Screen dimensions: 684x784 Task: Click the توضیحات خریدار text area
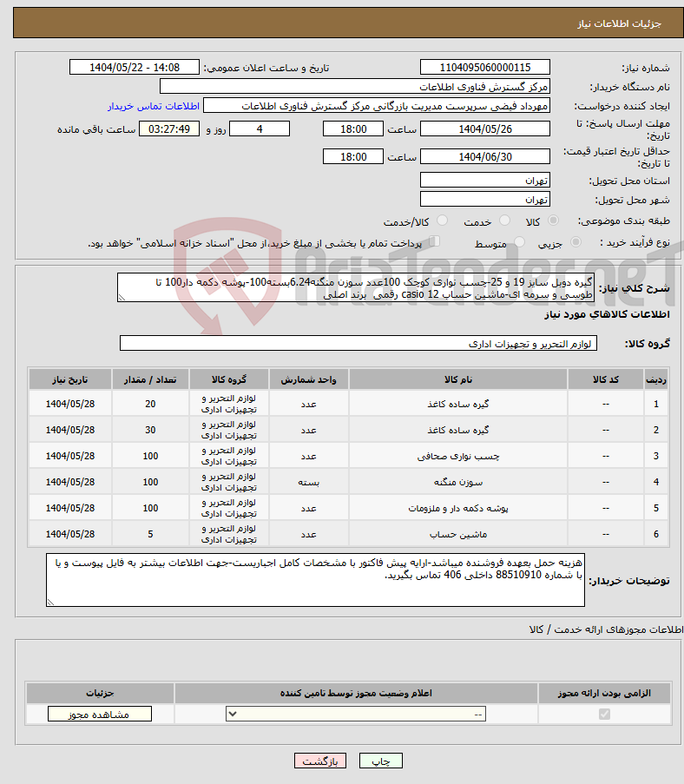click(x=315, y=580)
